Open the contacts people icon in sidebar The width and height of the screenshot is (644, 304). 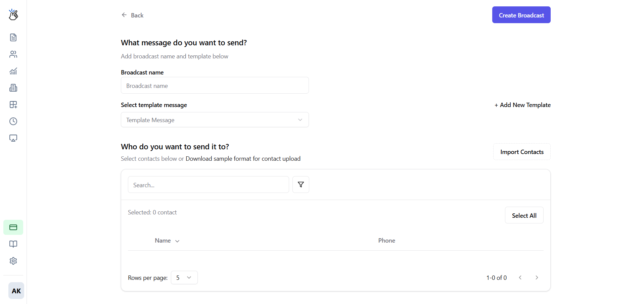[x=13, y=54]
